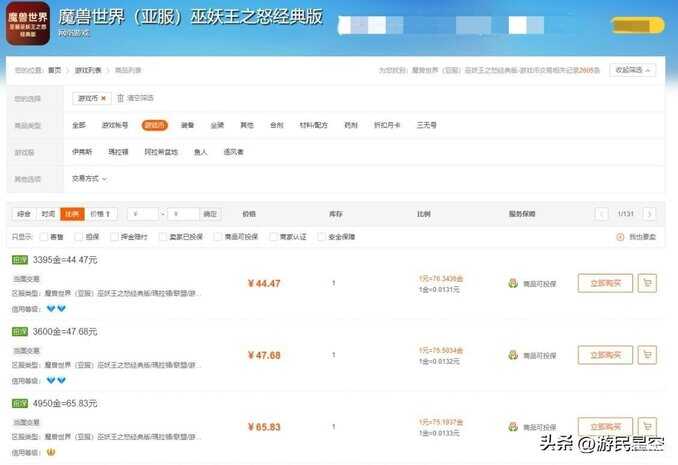
Task: Sort by 价格 with the arrow
Action: click(101, 214)
